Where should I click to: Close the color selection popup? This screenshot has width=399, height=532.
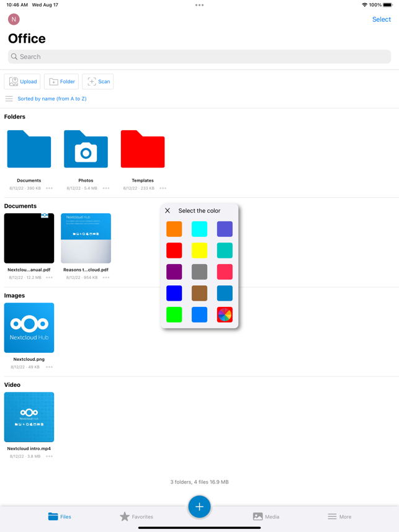click(x=168, y=211)
